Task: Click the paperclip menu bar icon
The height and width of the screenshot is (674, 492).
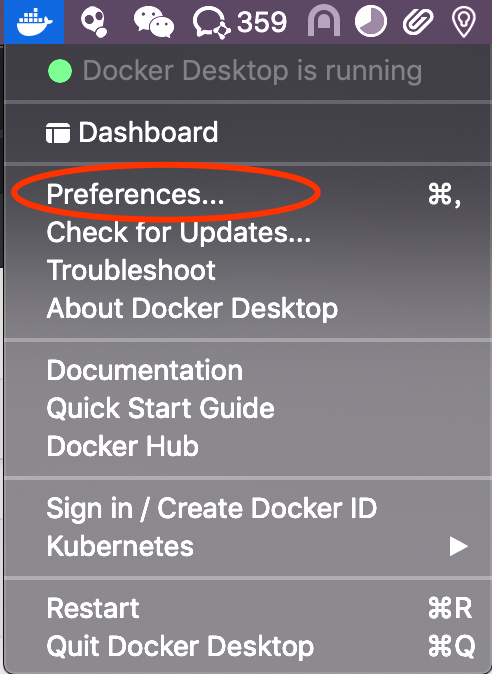Action: 418,21
